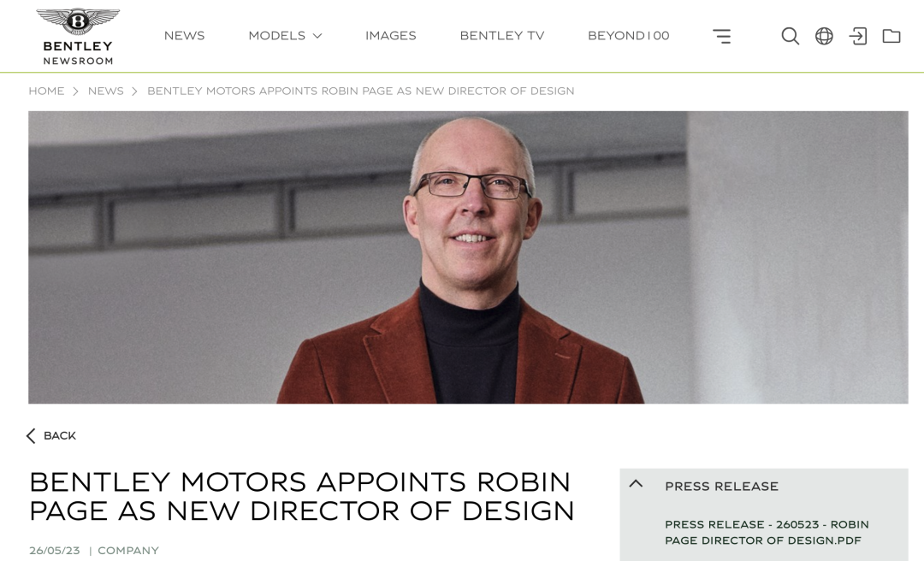Screen dimensions: 924x561
Task: Click the Bentley Newsroom winged logo
Action: coord(78,37)
